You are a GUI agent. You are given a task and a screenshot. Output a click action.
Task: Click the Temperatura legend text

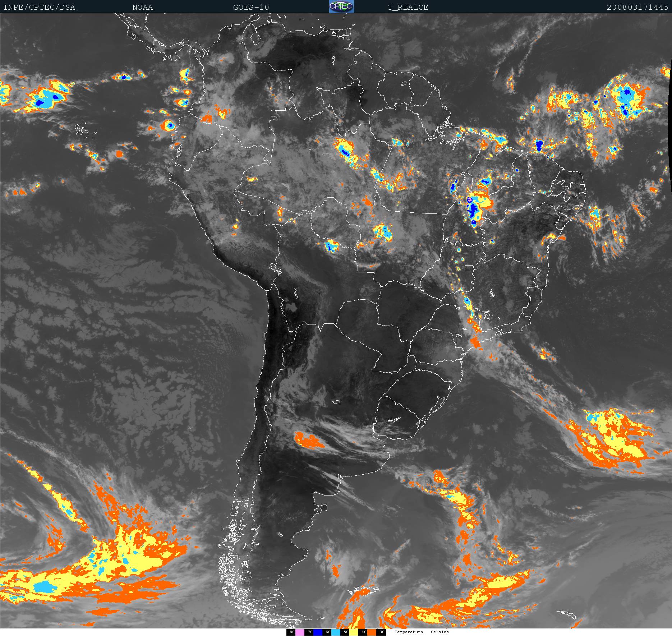[x=409, y=632]
